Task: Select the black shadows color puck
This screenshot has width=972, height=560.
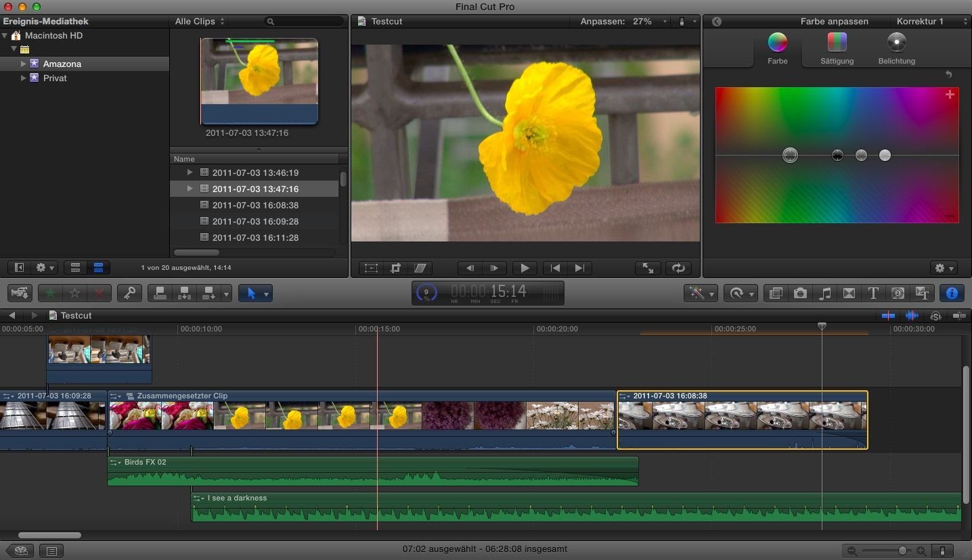Action: pos(837,156)
